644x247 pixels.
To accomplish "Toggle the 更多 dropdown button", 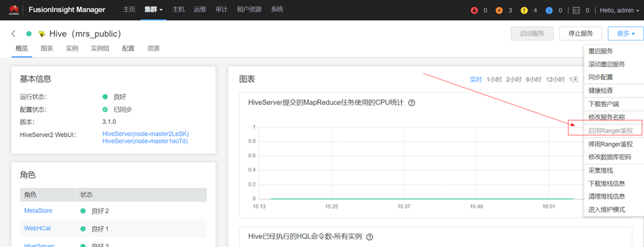I will pos(626,34).
